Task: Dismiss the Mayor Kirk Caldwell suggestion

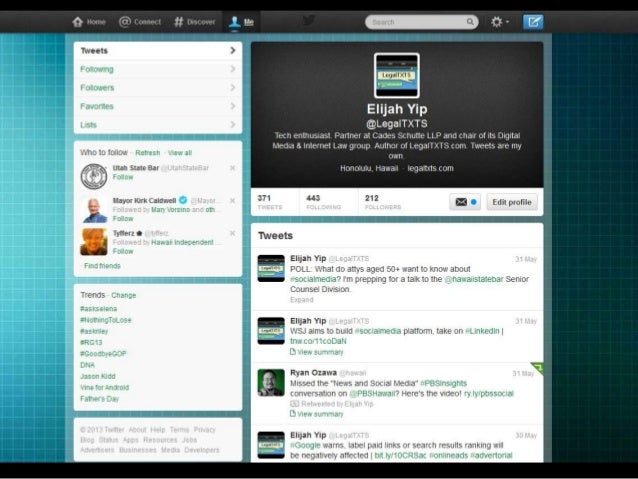Action: click(x=232, y=201)
